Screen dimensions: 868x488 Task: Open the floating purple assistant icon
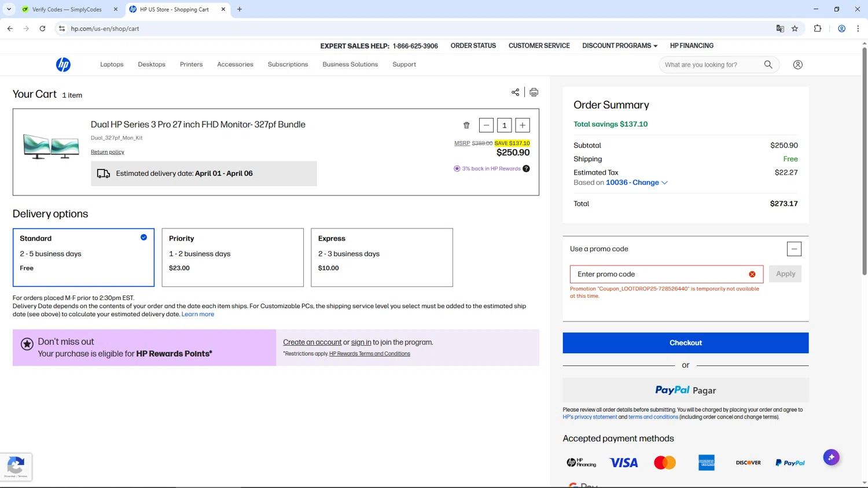(x=831, y=457)
